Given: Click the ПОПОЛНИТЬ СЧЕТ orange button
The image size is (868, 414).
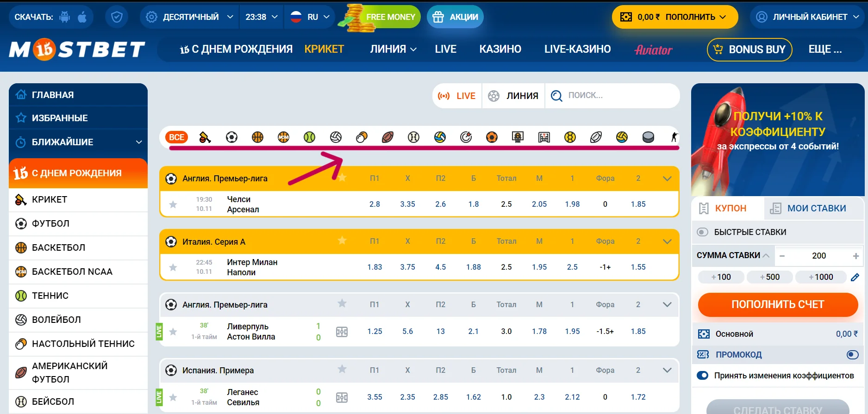Looking at the screenshot, I should [x=778, y=304].
